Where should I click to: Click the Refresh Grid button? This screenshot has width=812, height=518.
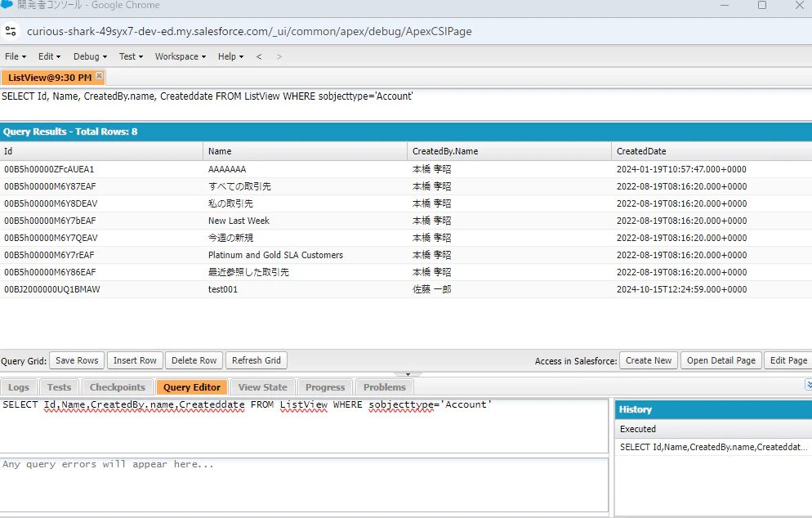click(x=257, y=360)
